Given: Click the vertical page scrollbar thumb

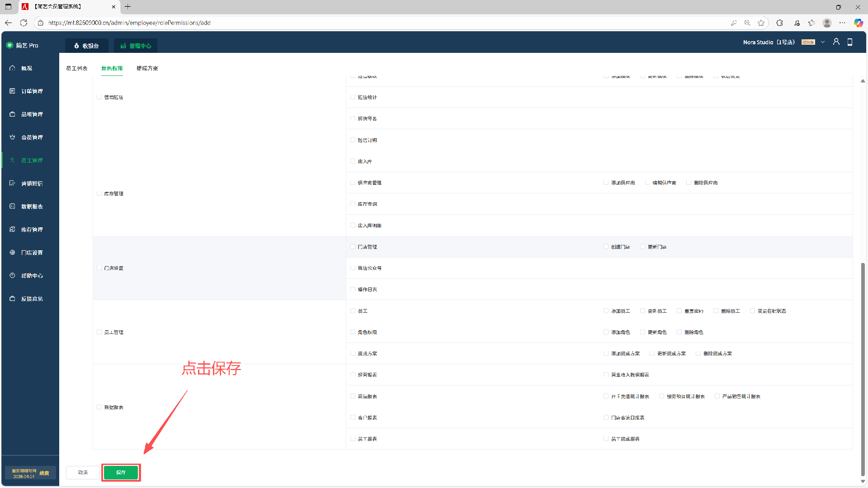Looking at the screenshot, I should point(863,368).
